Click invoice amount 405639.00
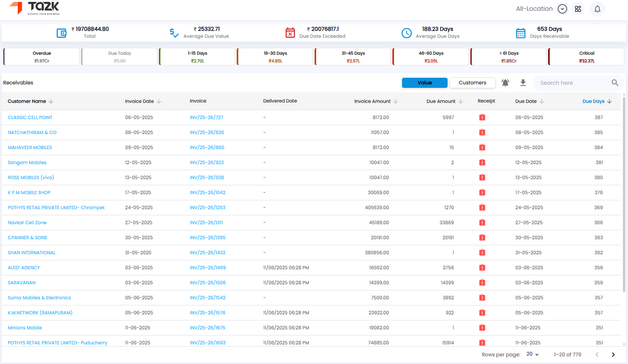Image resolution: width=628 pixels, height=364 pixels. (377, 208)
